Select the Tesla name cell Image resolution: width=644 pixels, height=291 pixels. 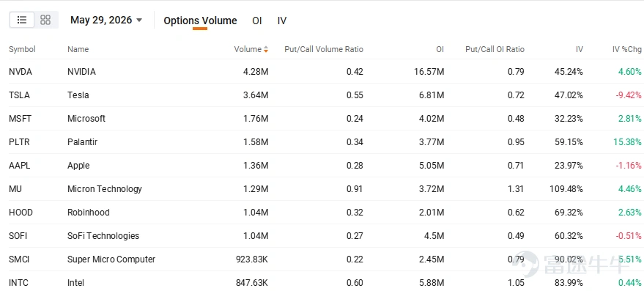pos(78,95)
